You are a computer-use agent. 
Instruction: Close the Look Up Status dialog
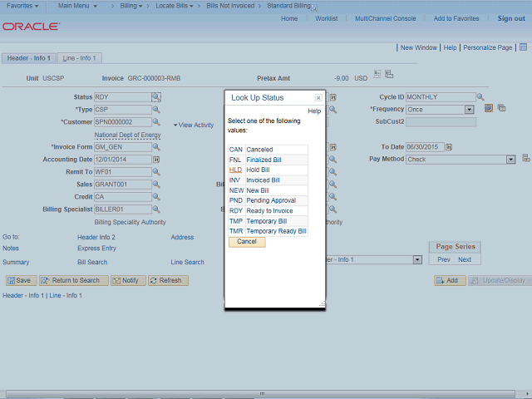(x=318, y=98)
